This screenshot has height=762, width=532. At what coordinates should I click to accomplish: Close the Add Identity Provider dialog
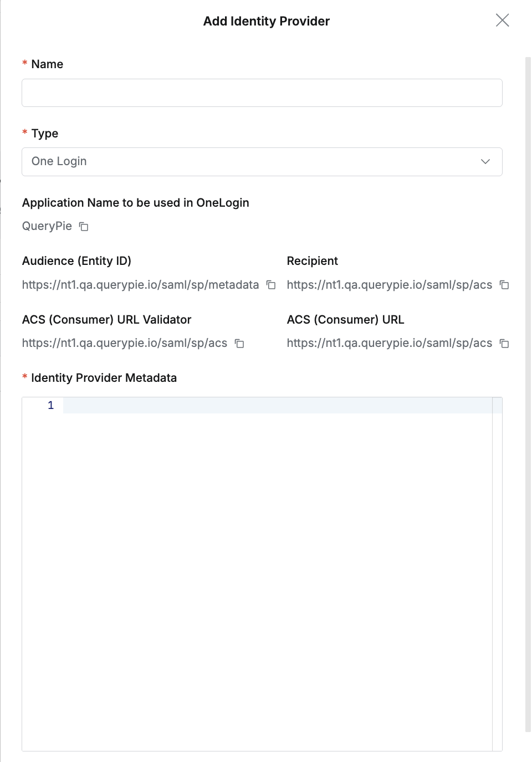pos(502,21)
